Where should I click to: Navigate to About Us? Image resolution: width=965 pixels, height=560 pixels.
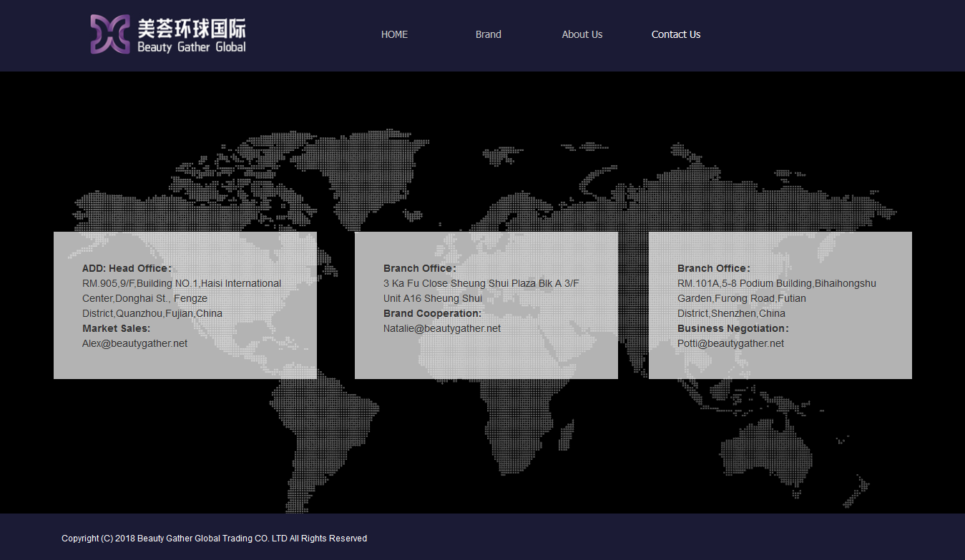(582, 34)
